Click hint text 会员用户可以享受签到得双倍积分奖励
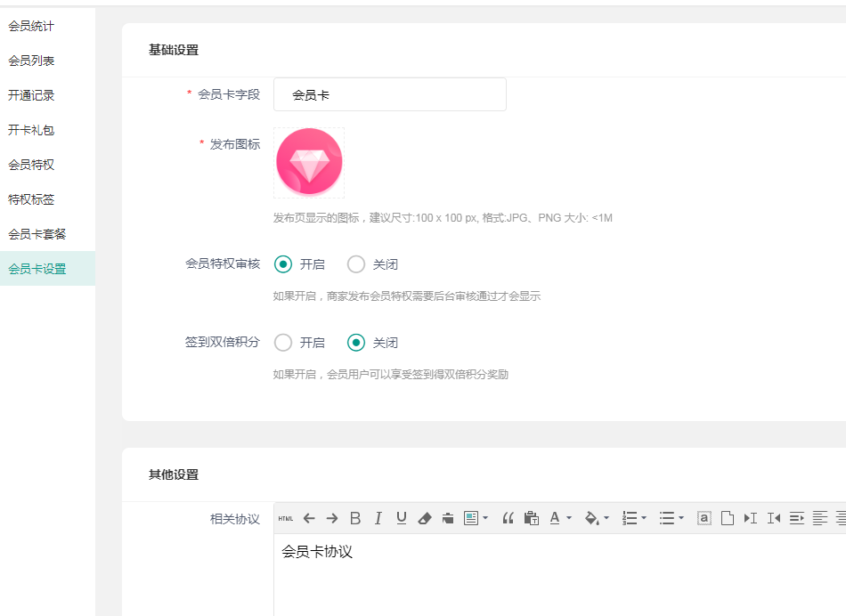 click(x=418, y=375)
